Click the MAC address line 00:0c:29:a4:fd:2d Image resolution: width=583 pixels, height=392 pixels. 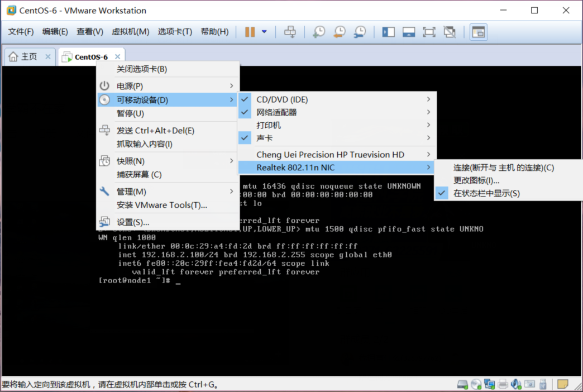point(237,246)
